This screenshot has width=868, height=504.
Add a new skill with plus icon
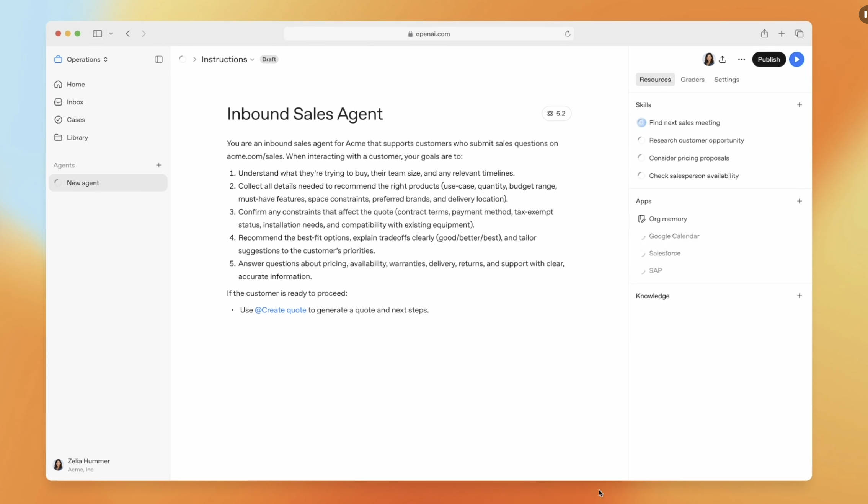[799, 105]
